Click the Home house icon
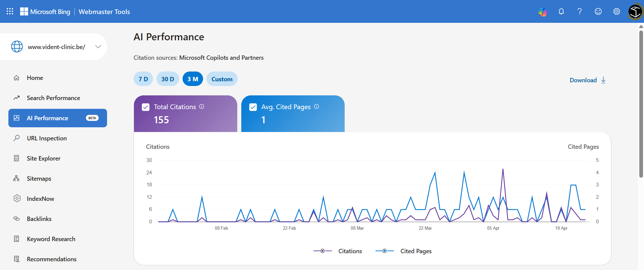This screenshot has width=644, height=270. [16, 78]
